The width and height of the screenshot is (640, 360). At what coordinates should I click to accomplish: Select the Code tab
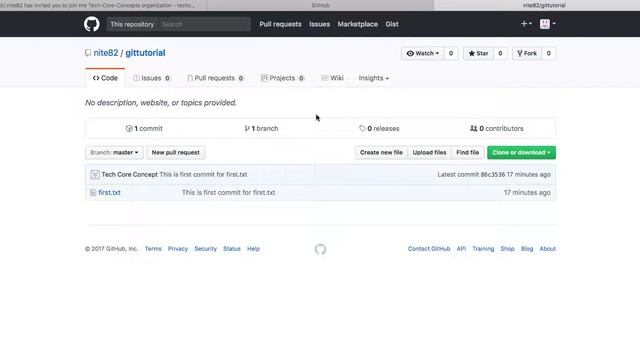point(105,78)
